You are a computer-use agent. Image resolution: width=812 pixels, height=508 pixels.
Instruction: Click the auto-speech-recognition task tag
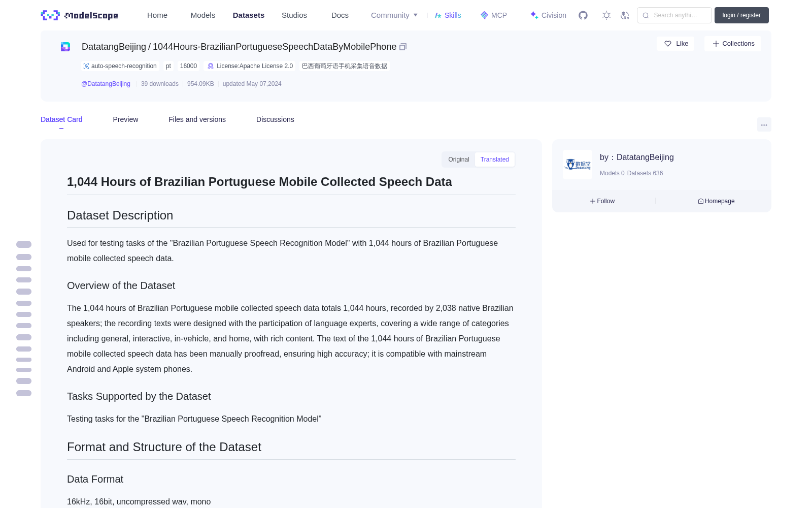[x=120, y=66]
